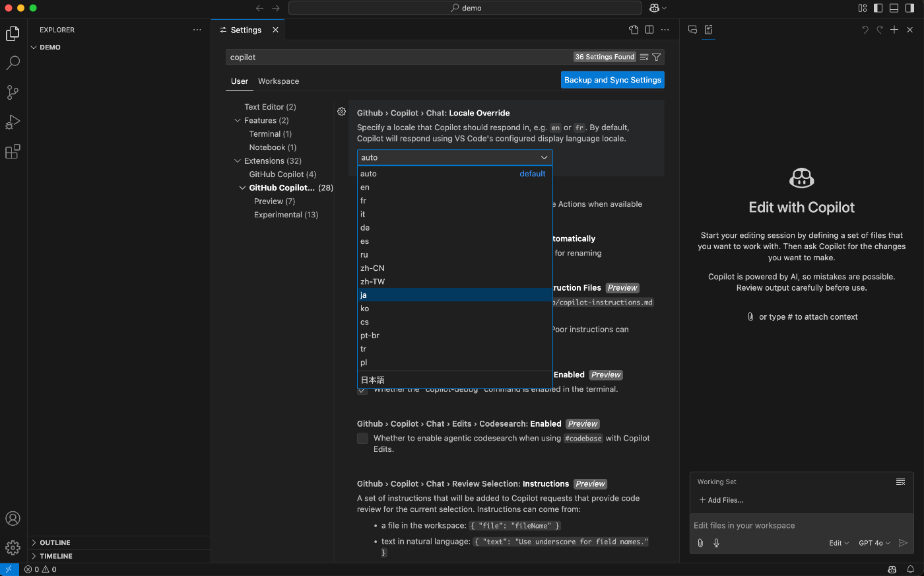
Task: Click Backup and Sync Settings button
Action: coord(612,80)
